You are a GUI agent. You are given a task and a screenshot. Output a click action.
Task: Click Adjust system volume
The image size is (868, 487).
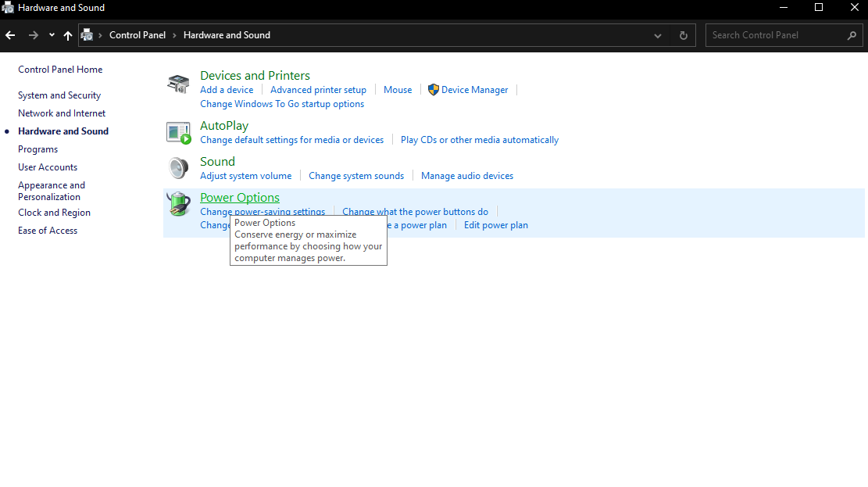point(246,176)
